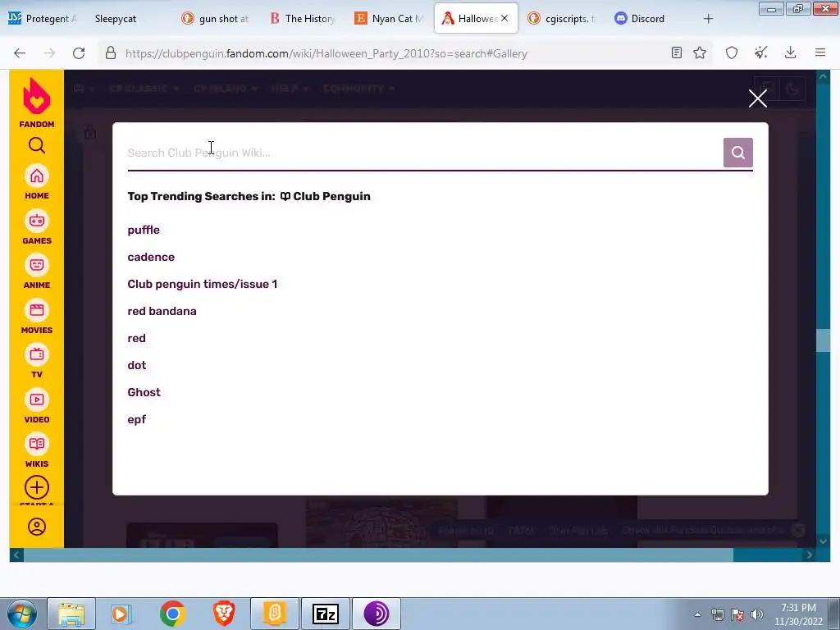This screenshot has width=840, height=630.
Task: Open the Wikis section icon
Action: [x=36, y=444]
